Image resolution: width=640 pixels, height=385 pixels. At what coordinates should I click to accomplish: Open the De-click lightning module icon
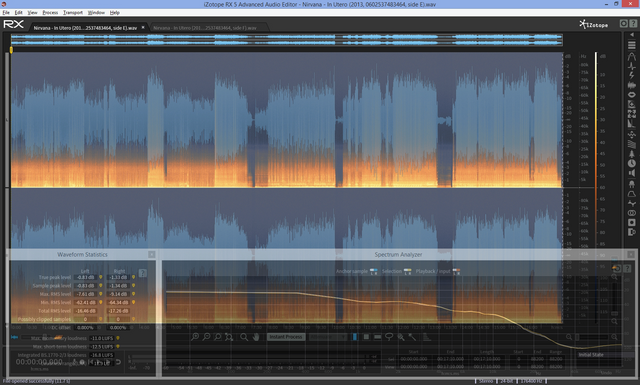point(631,76)
